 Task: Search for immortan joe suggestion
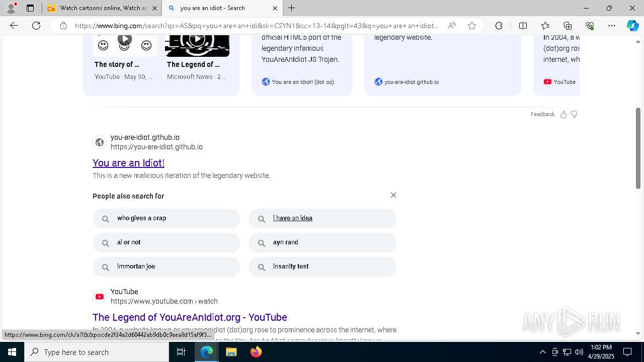[x=167, y=267]
